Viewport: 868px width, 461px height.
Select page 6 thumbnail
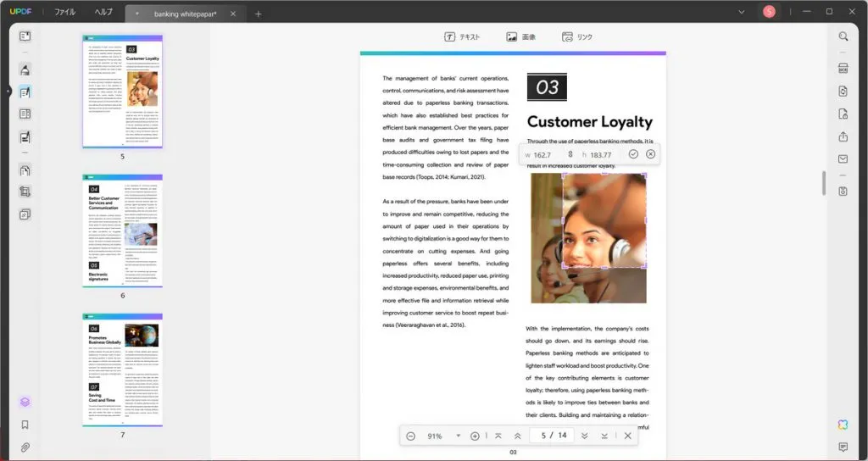(122, 230)
